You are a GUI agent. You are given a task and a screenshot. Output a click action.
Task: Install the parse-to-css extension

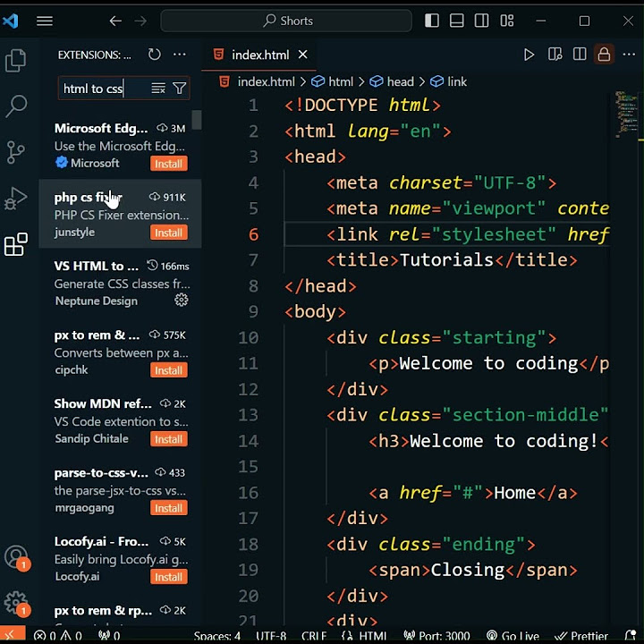point(168,508)
